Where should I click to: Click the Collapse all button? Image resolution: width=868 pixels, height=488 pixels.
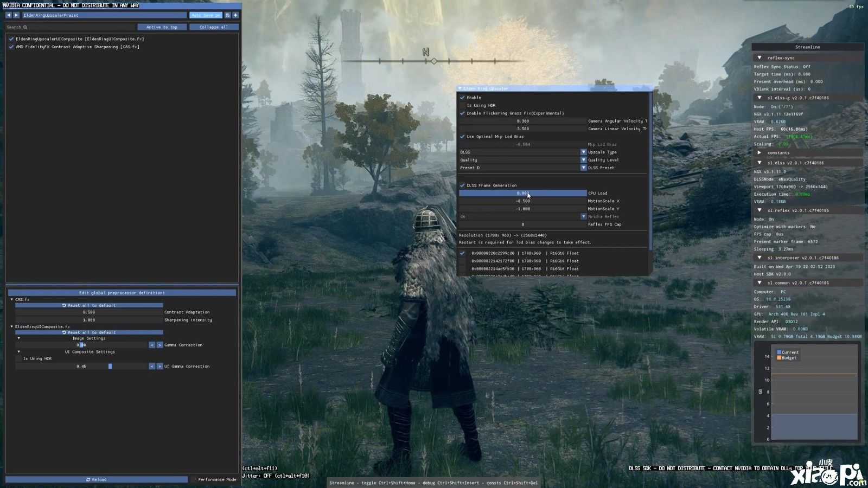tap(213, 27)
